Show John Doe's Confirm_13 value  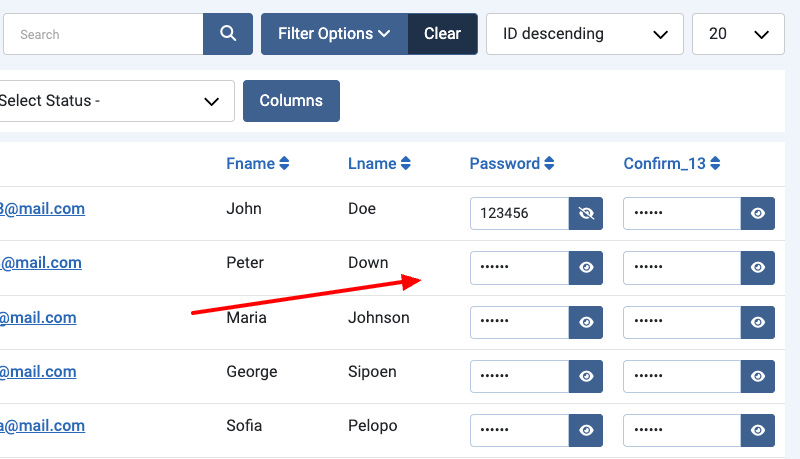758,213
